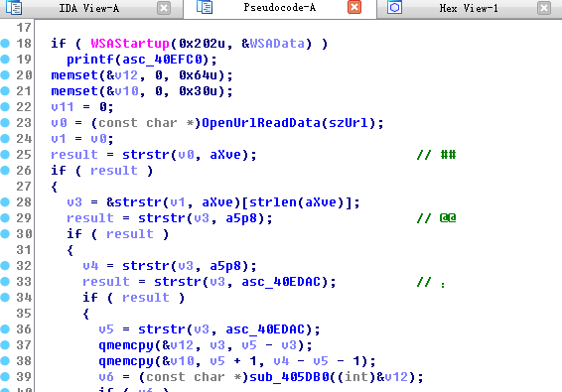Click the IDA View-A tab icon
The width and height of the screenshot is (562, 392).
click(x=14, y=8)
